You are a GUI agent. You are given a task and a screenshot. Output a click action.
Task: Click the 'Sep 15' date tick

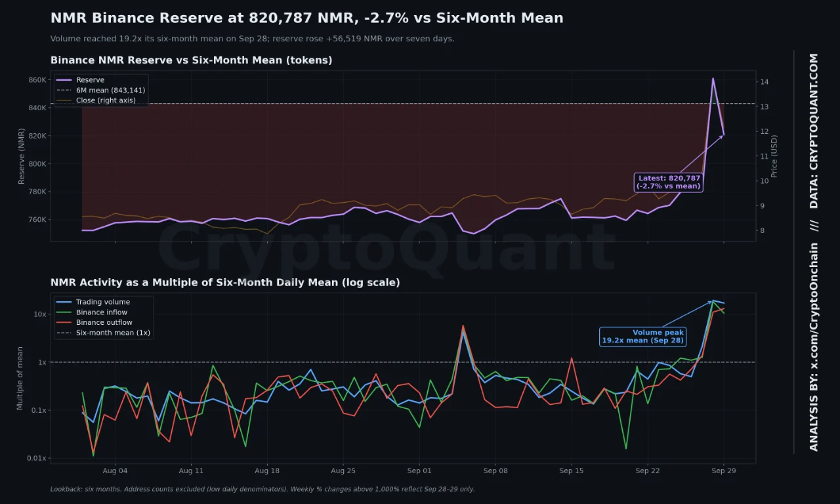coord(572,471)
